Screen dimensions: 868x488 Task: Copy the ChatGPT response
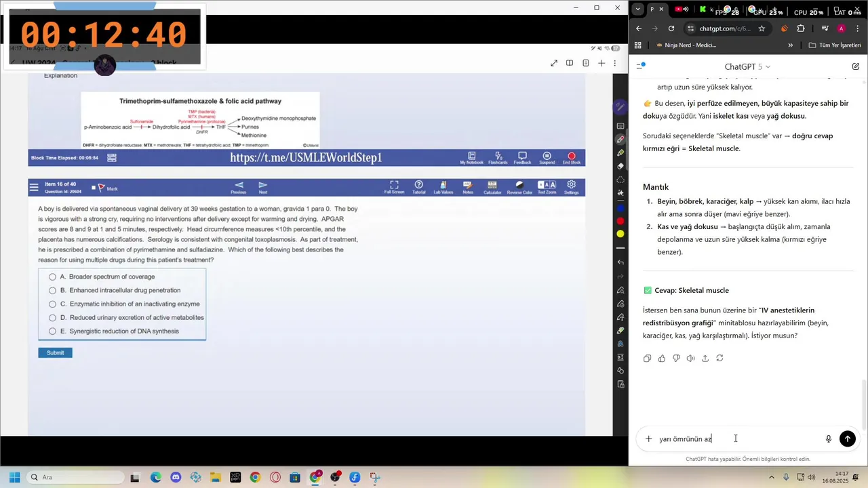click(x=647, y=358)
